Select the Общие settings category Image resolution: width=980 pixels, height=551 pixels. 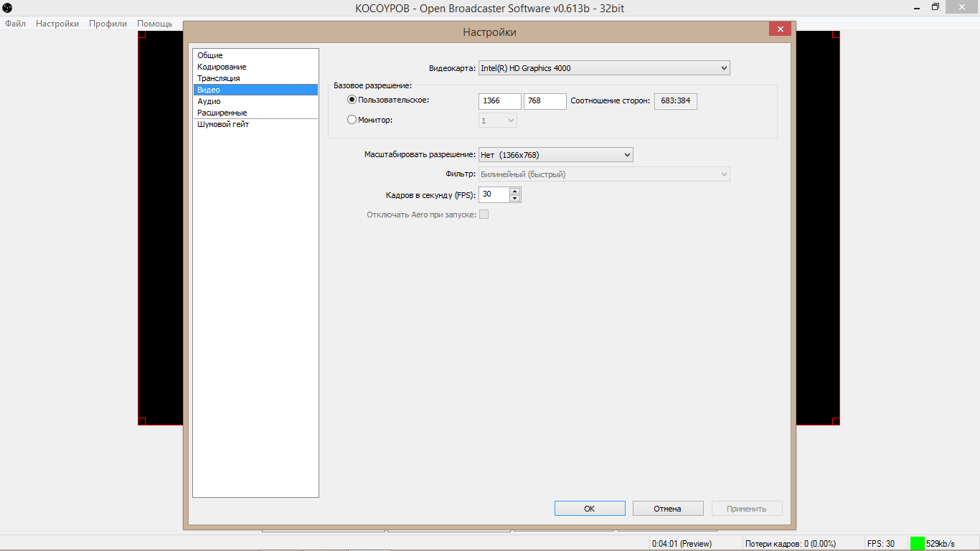point(255,55)
